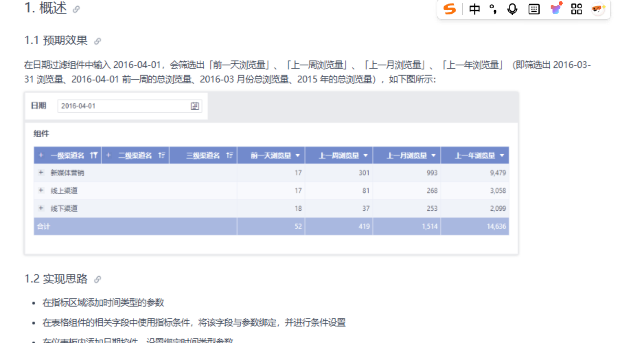644x343 pixels.
Task: Click value 301 in the 新媒体营销 row
Action: click(x=364, y=173)
